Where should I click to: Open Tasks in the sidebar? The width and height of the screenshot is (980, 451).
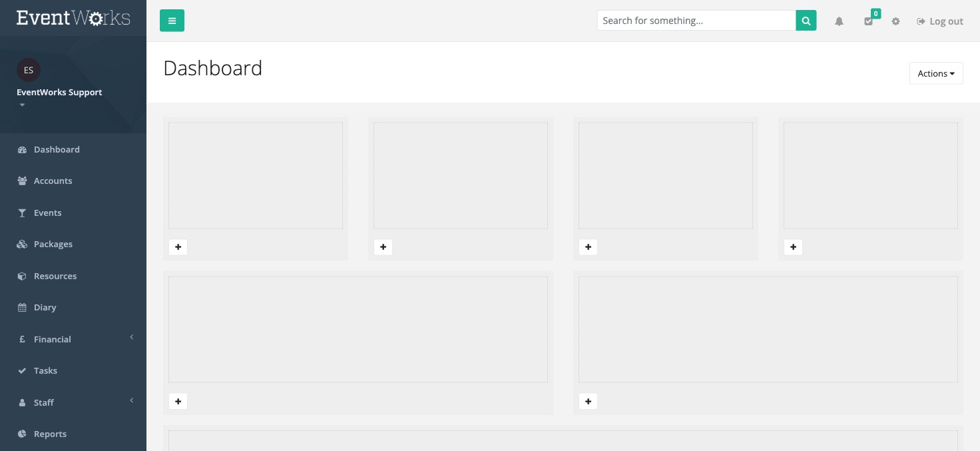[73, 370]
